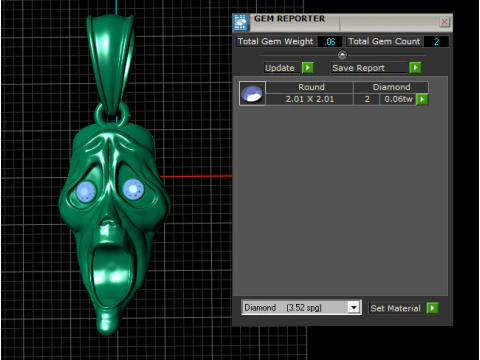
Task: Click the green arrow next to Set Material
Action: (x=432, y=308)
